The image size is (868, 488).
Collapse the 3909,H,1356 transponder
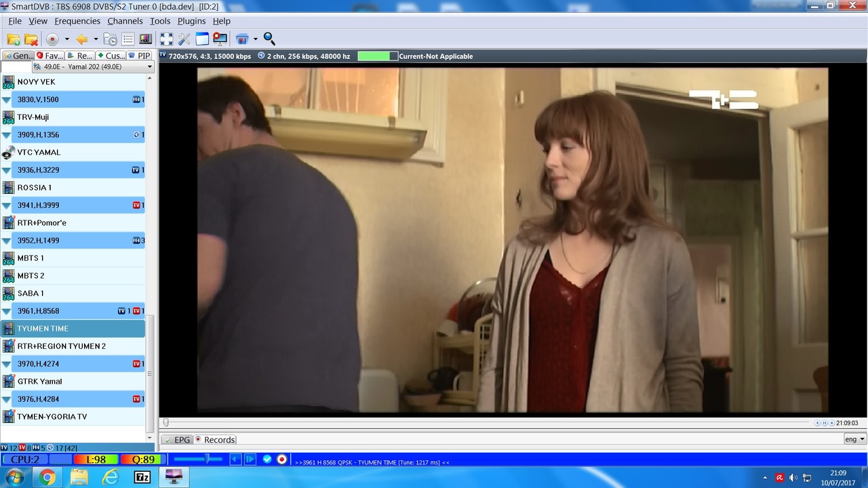pos(7,135)
